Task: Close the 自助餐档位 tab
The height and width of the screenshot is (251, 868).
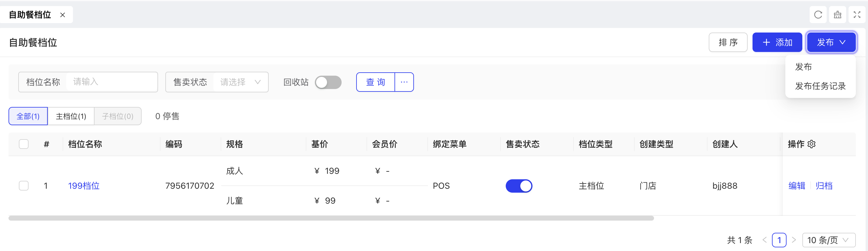Action: (x=63, y=15)
